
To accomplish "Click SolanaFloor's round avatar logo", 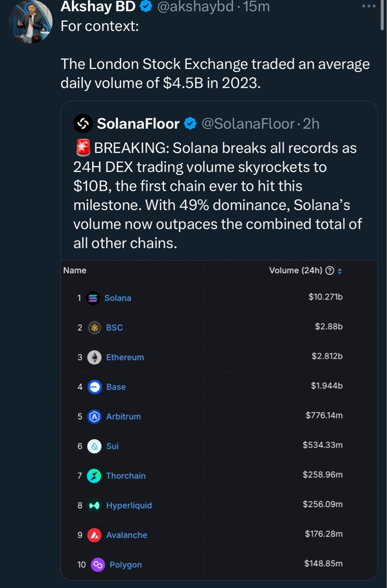I will (x=83, y=124).
